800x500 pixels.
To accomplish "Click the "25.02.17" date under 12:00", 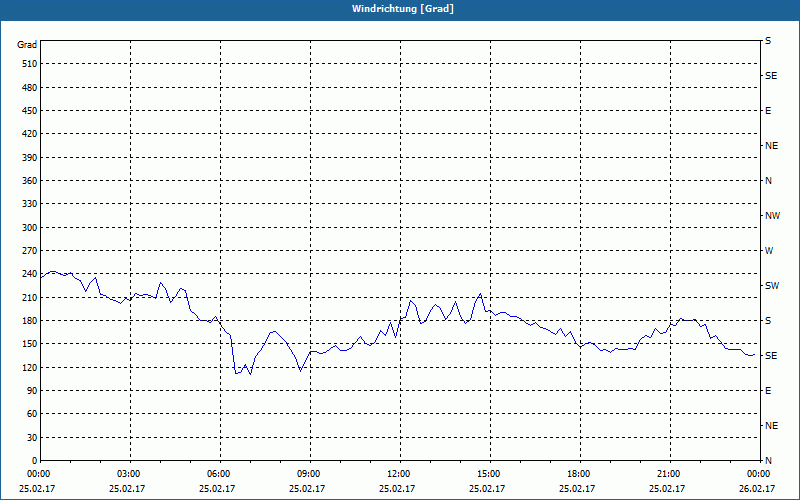I will click(x=397, y=489).
